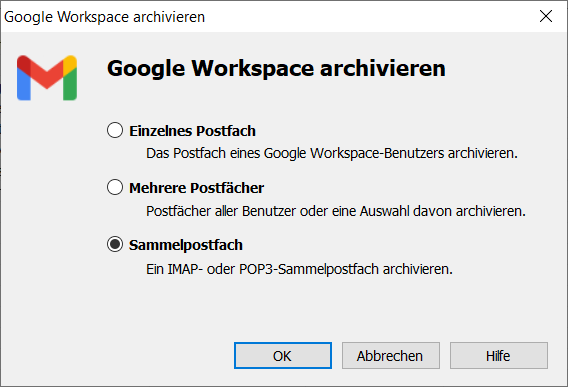This screenshot has width=568, height=387.
Task: Click the Gmail envelope logo
Action: pyautogui.click(x=47, y=78)
